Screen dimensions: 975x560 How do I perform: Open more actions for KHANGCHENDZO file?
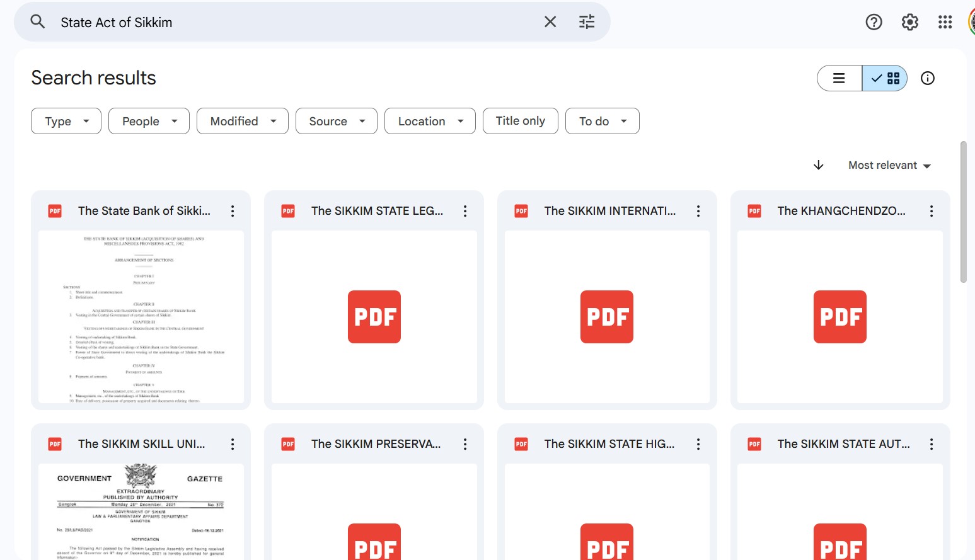tap(932, 211)
